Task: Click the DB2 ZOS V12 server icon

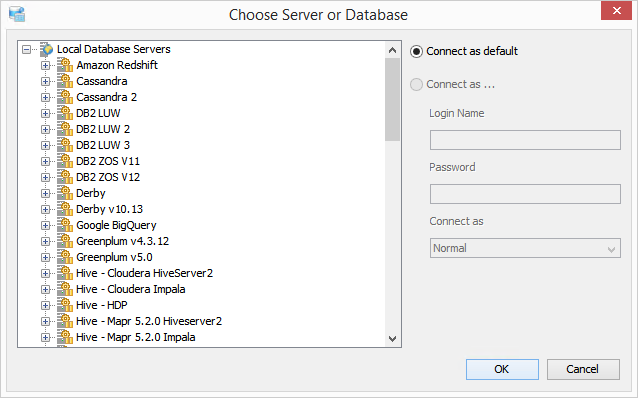Action: (x=65, y=177)
